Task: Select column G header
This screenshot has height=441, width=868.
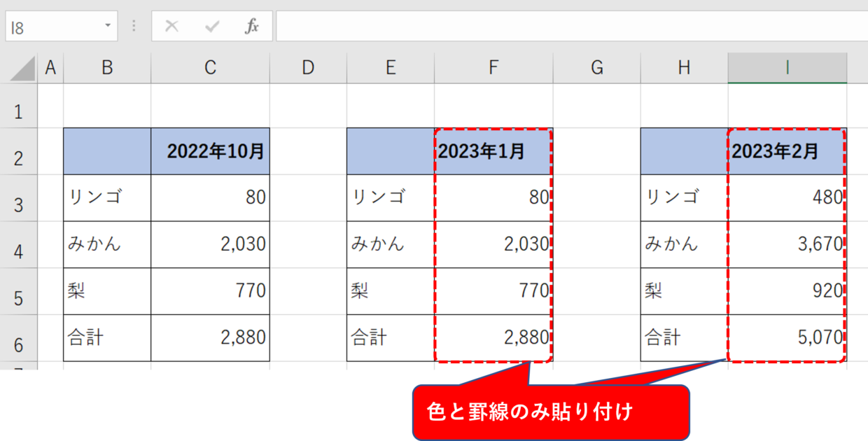Action: [x=596, y=67]
